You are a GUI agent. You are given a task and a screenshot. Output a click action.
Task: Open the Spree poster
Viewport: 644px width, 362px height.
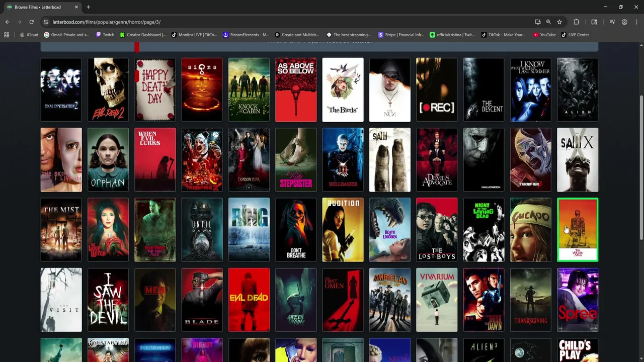578,300
